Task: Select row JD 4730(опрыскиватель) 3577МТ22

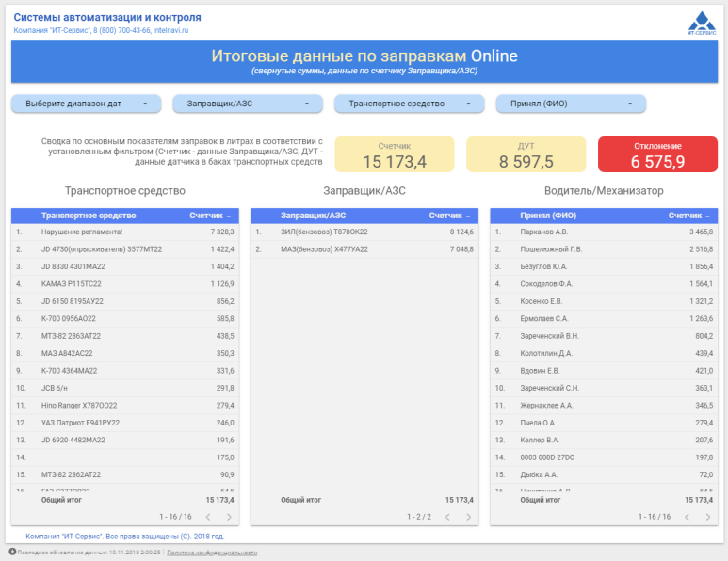Action: click(x=125, y=249)
